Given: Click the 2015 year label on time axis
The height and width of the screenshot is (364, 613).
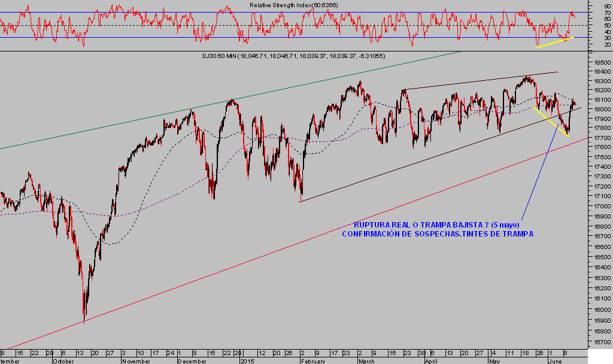Looking at the screenshot, I should pos(247,361).
